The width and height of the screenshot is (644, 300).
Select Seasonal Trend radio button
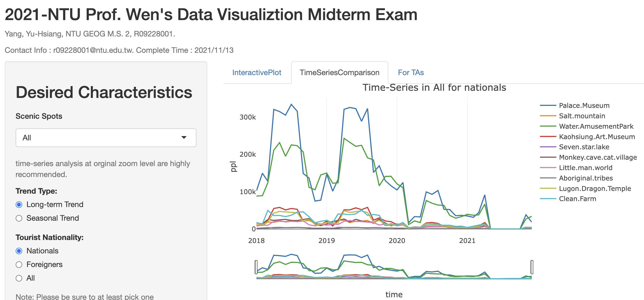tap(19, 218)
